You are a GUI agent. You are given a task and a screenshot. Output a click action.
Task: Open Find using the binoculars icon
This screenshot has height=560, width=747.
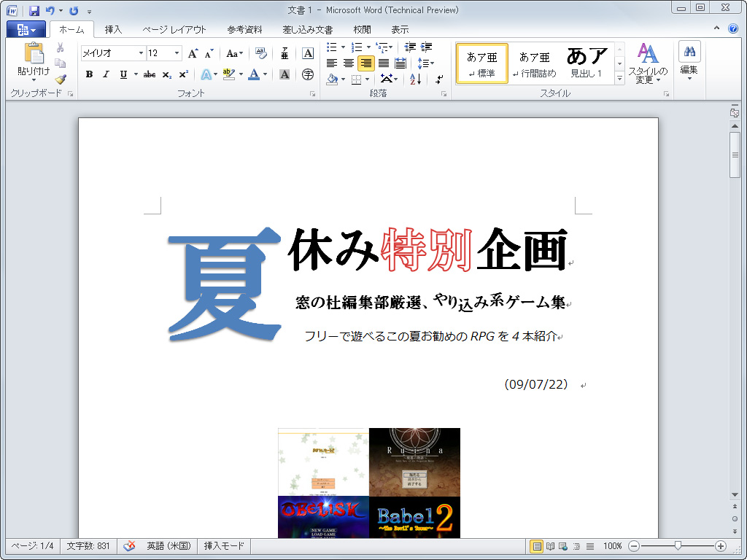point(689,50)
